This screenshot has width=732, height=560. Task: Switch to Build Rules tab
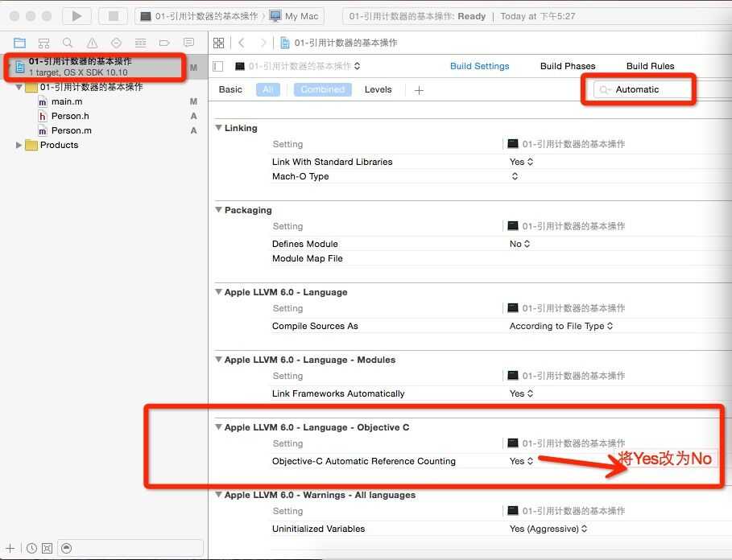point(651,66)
